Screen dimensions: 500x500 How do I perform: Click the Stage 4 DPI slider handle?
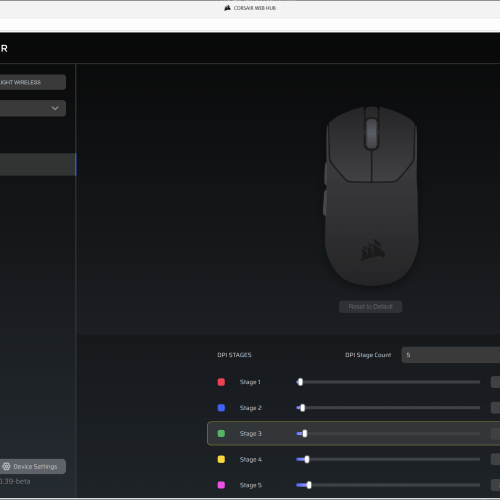(307, 459)
